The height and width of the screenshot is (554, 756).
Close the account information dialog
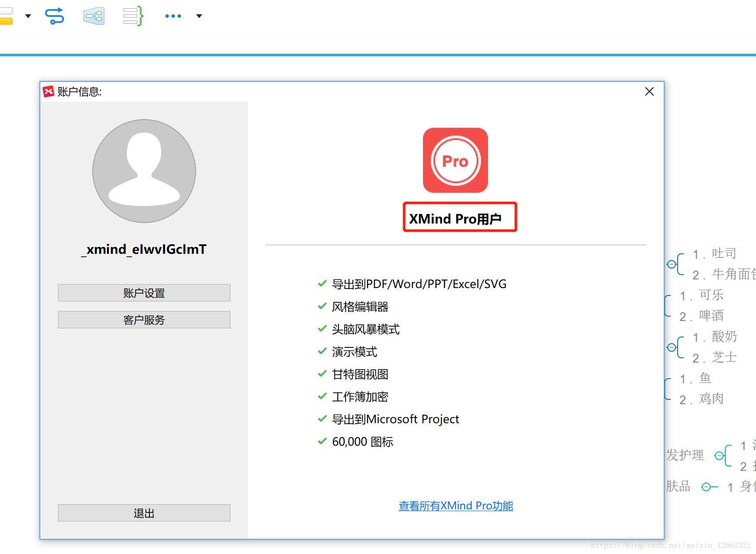(x=649, y=91)
